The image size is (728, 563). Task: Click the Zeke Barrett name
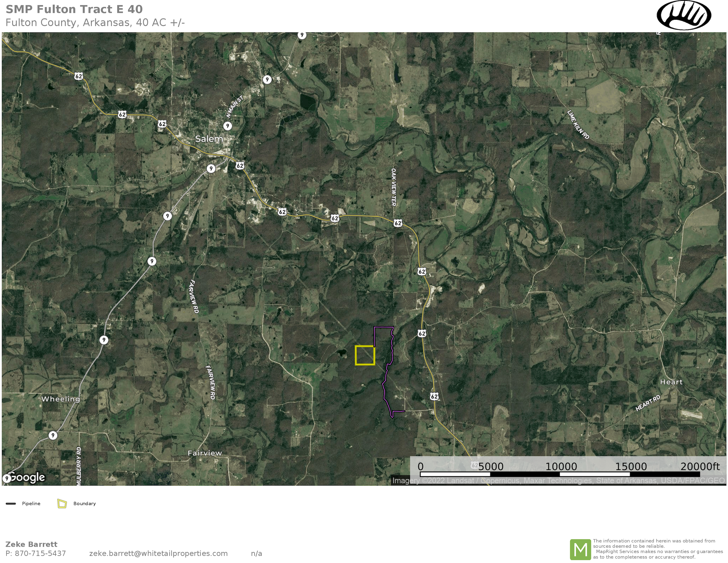[31, 544]
